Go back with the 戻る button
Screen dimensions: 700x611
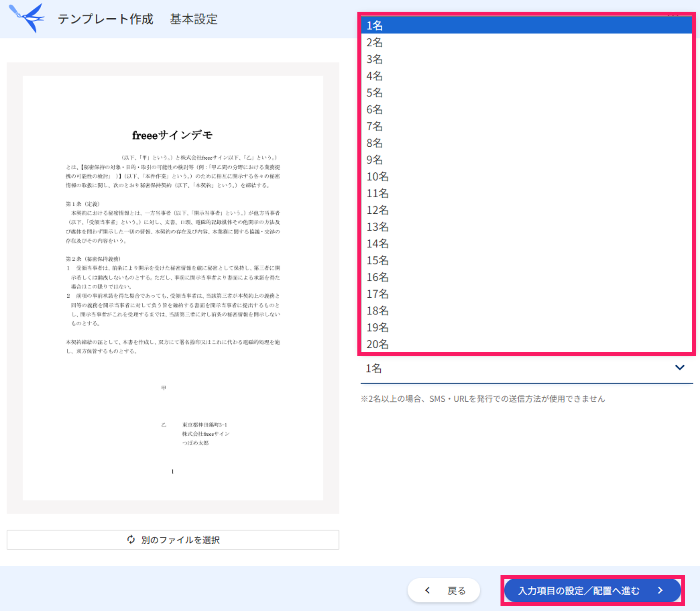(444, 590)
